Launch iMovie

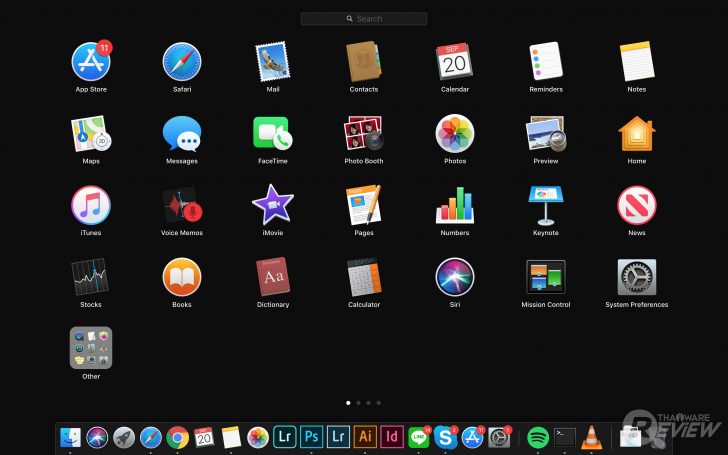pyautogui.click(x=273, y=204)
